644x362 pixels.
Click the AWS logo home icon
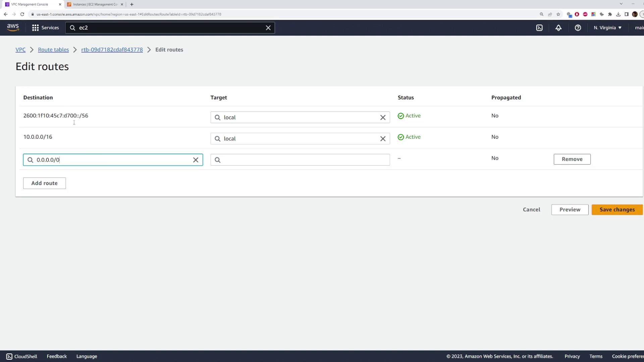(x=13, y=27)
